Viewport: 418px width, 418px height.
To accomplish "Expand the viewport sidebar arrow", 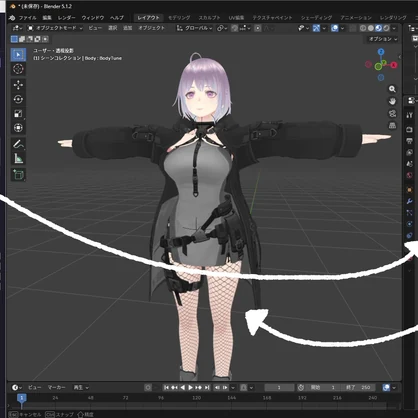I will point(400,57).
